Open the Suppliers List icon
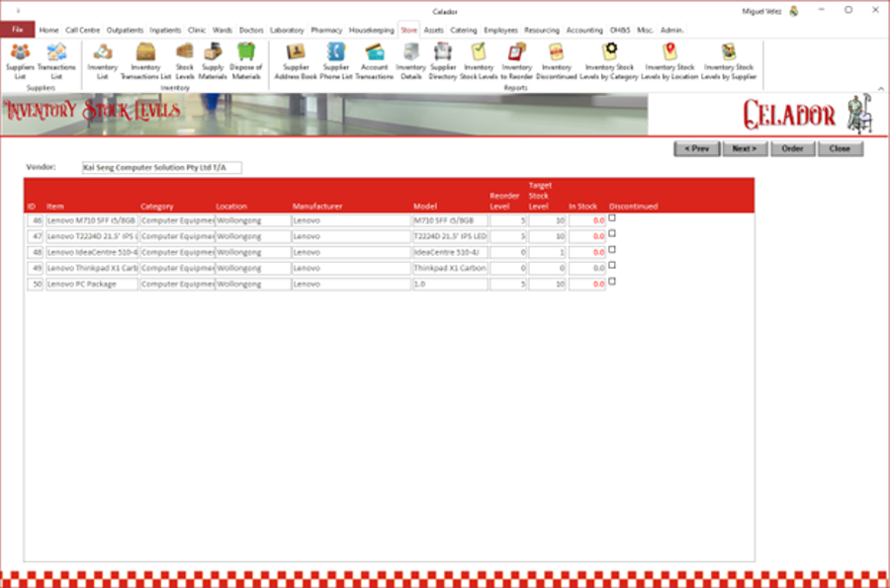890x588 pixels. tap(20, 59)
